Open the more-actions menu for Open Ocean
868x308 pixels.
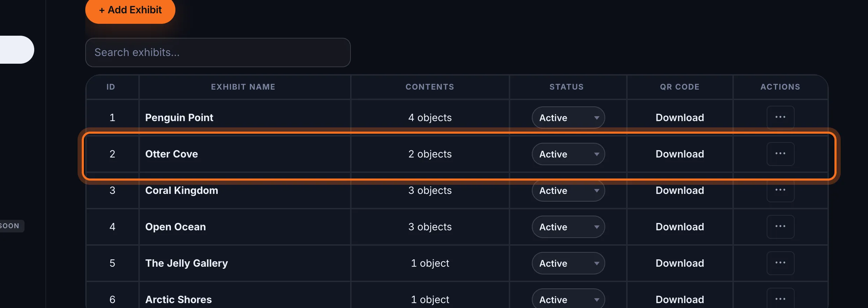click(780, 227)
